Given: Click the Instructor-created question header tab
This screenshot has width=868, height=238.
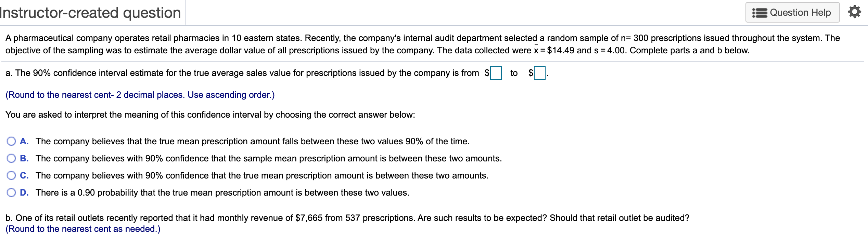Looking at the screenshot, I should pos(91,13).
